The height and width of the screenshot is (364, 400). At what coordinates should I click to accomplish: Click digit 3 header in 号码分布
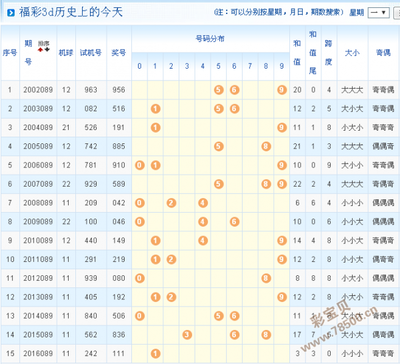tap(187, 66)
